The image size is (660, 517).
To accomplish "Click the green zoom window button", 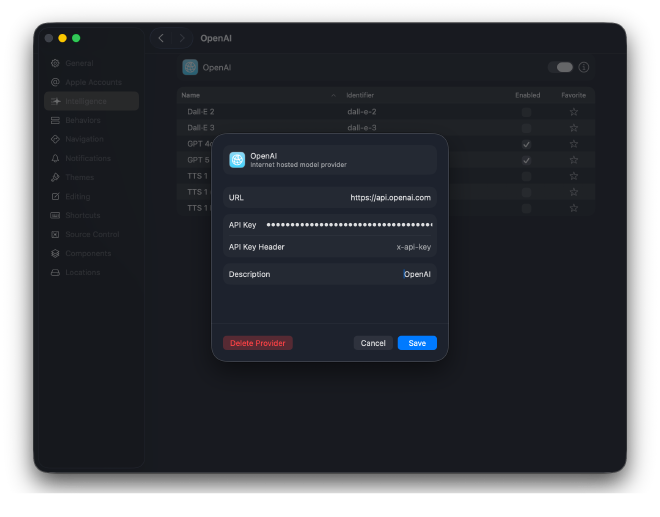I will (76, 38).
